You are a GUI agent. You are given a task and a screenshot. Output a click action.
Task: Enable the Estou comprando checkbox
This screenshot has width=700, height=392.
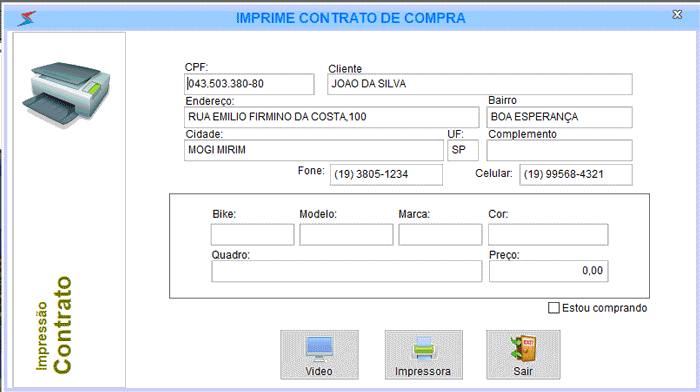coord(554,308)
